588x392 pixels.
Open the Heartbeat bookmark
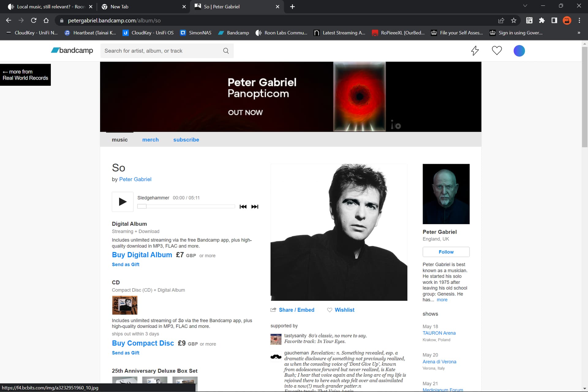click(90, 33)
